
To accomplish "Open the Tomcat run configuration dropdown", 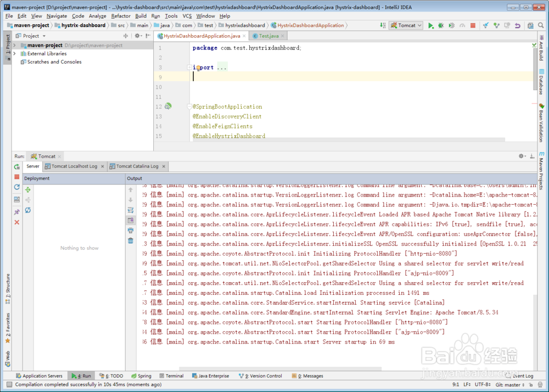I will pos(406,26).
